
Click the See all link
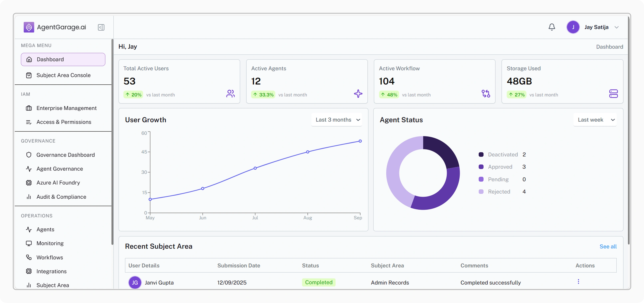pyautogui.click(x=608, y=246)
